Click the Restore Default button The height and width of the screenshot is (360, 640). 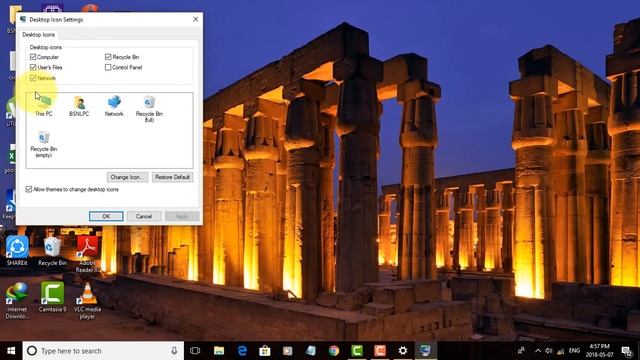coord(172,177)
